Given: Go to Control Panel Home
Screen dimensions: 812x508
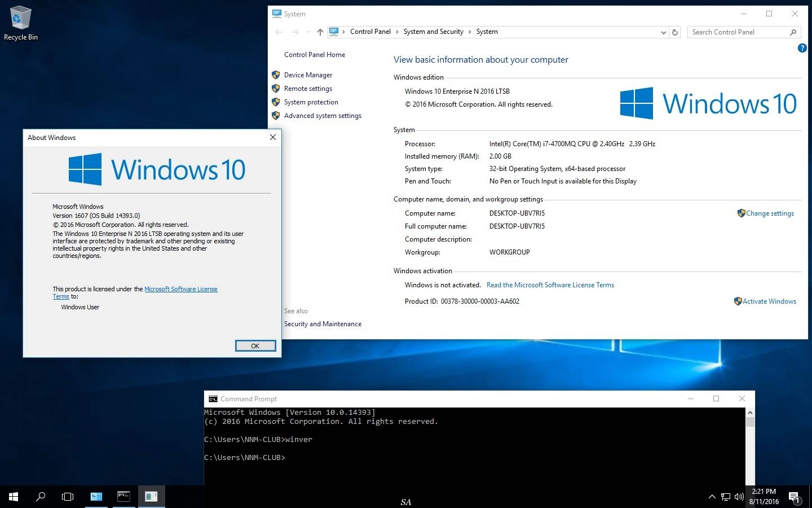Looking at the screenshot, I should [315, 55].
